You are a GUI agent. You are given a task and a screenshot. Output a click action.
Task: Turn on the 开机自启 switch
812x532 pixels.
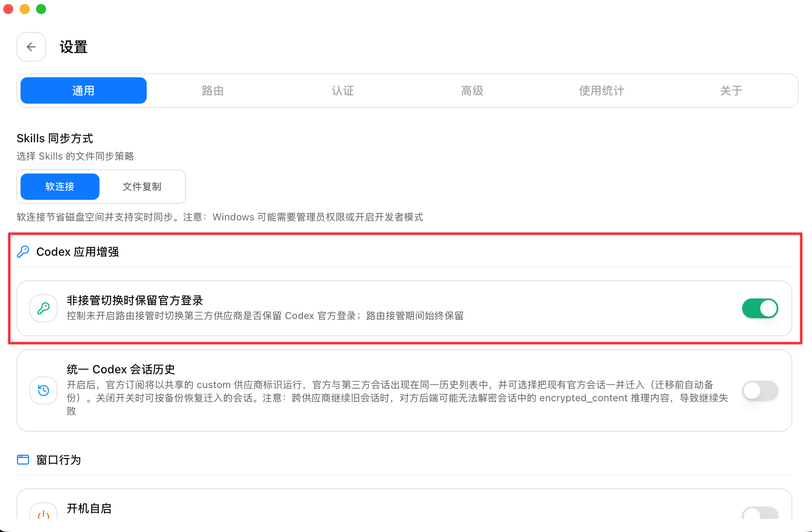(760, 513)
